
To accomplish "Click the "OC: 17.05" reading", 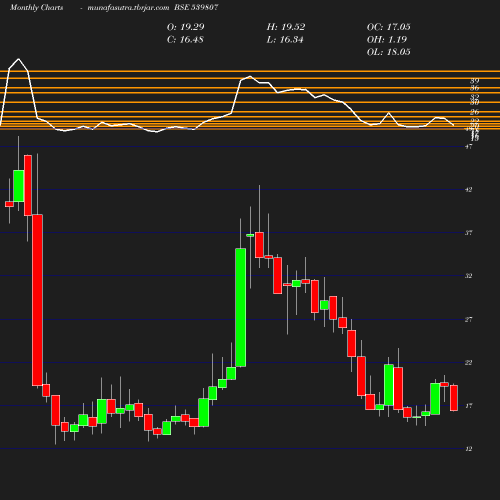I will (x=389, y=27).
